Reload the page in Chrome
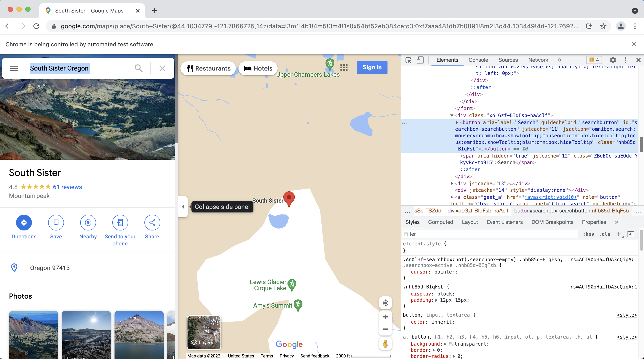The width and height of the screenshot is (644, 359). (x=36, y=26)
